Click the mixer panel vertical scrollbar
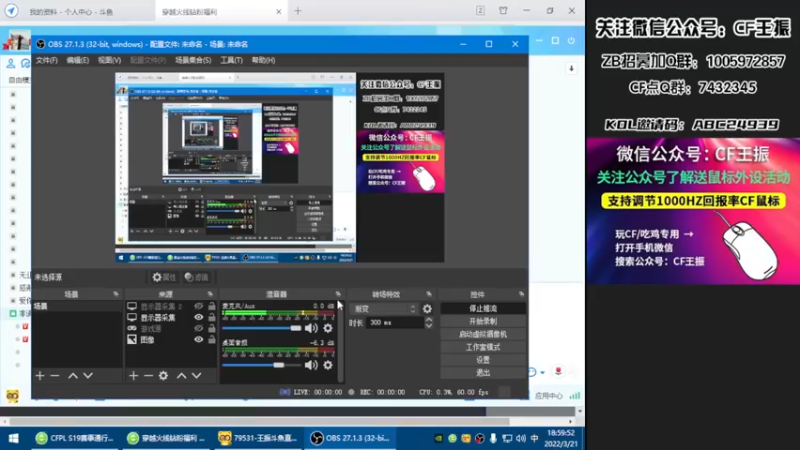 pyautogui.click(x=340, y=340)
